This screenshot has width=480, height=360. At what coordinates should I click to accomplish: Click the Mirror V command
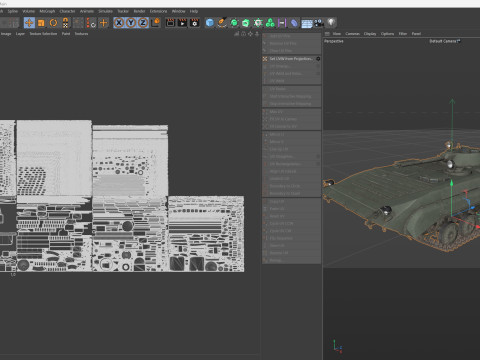point(291,142)
